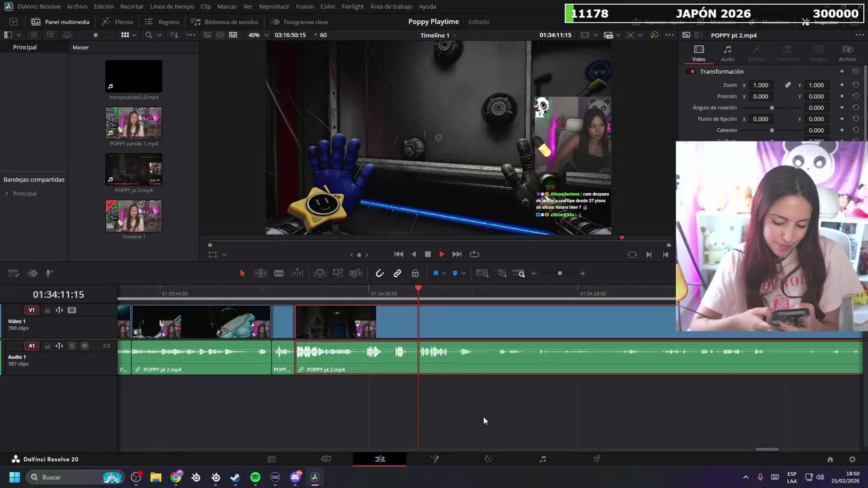Adjust Cabeceo slider handle
The height and width of the screenshot is (488, 868).
[x=772, y=130]
